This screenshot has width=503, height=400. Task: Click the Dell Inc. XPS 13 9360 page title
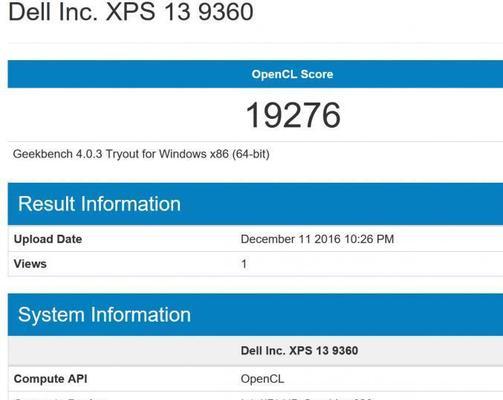[131, 12]
